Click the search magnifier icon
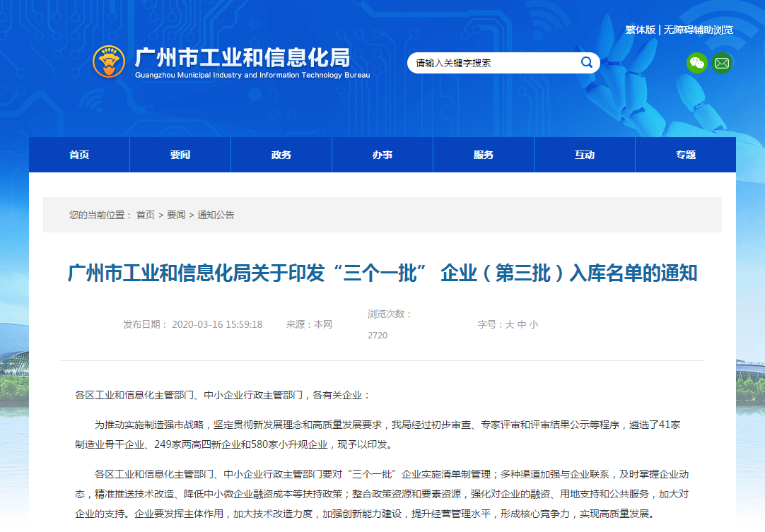Image resolution: width=765 pixels, height=532 pixels. point(586,63)
